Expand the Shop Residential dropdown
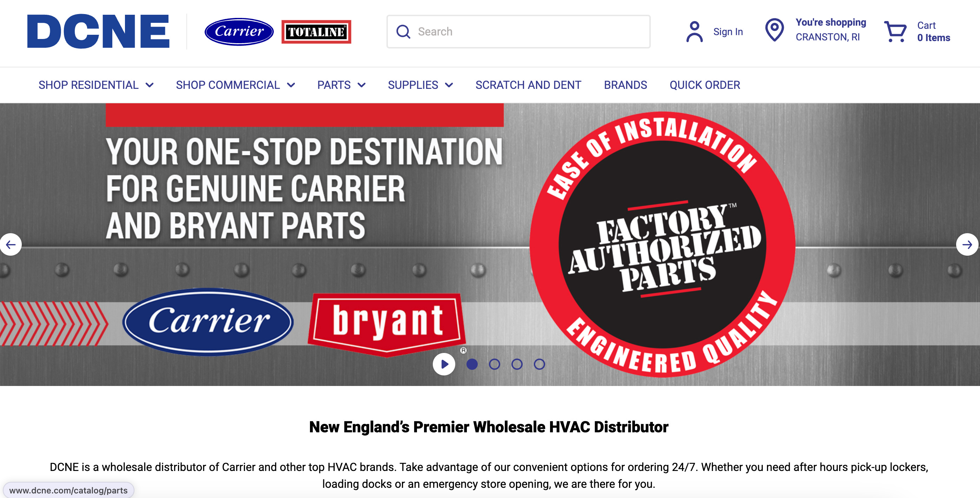The height and width of the screenshot is (498, 980). 96,85
